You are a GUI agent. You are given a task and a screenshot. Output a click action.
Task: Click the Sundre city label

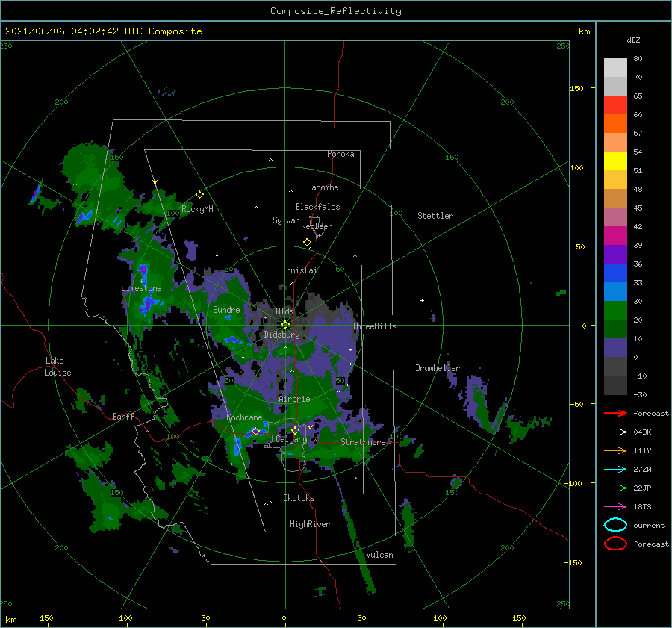tap(226, 309)
